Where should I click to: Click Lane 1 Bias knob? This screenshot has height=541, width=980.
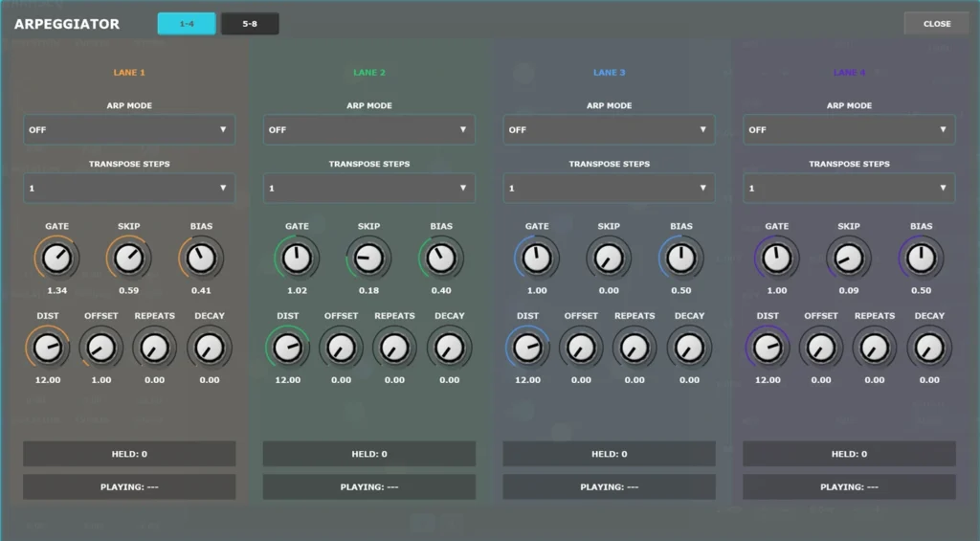click(201, 258)
